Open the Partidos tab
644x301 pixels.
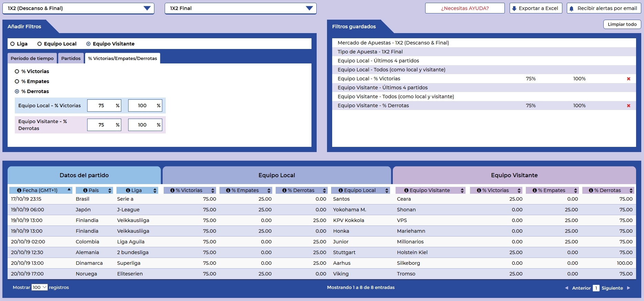click(71, 58)
